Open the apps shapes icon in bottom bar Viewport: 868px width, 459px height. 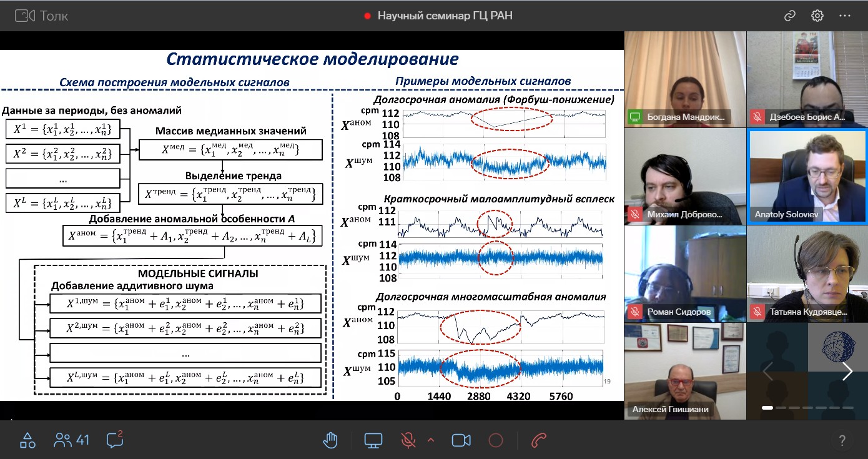point(27,440)
